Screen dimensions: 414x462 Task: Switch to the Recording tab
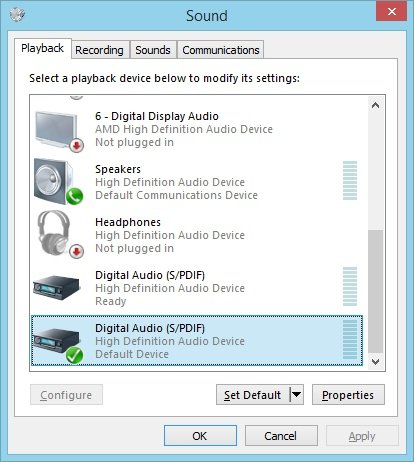(x=100, y=50)
